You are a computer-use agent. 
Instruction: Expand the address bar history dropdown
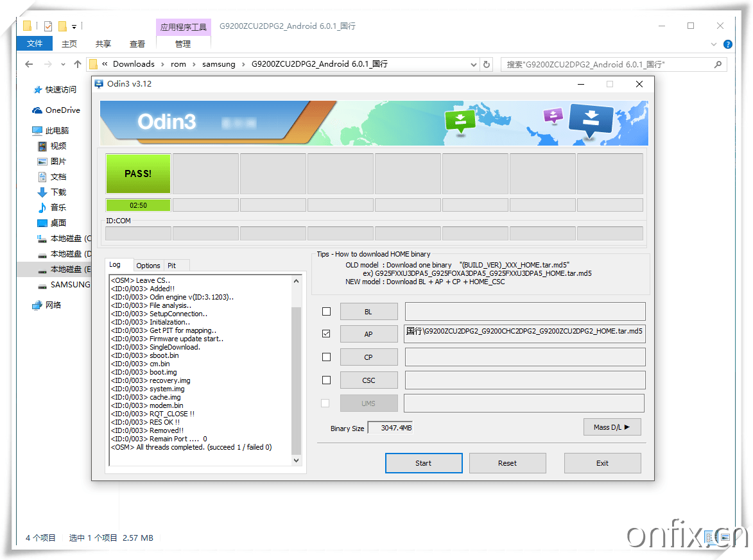(x=474, y=64)
